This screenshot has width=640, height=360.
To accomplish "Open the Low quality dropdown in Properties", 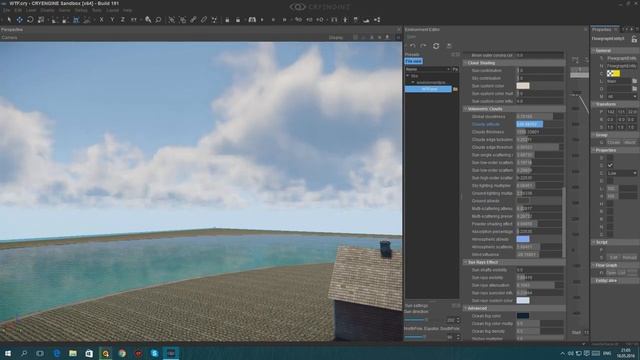I will click(622, 173).
